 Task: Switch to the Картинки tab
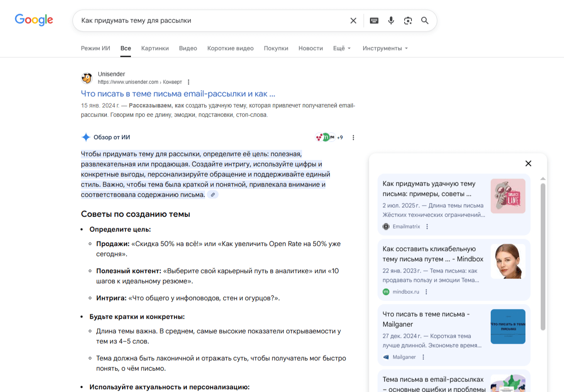pos(155,48)
